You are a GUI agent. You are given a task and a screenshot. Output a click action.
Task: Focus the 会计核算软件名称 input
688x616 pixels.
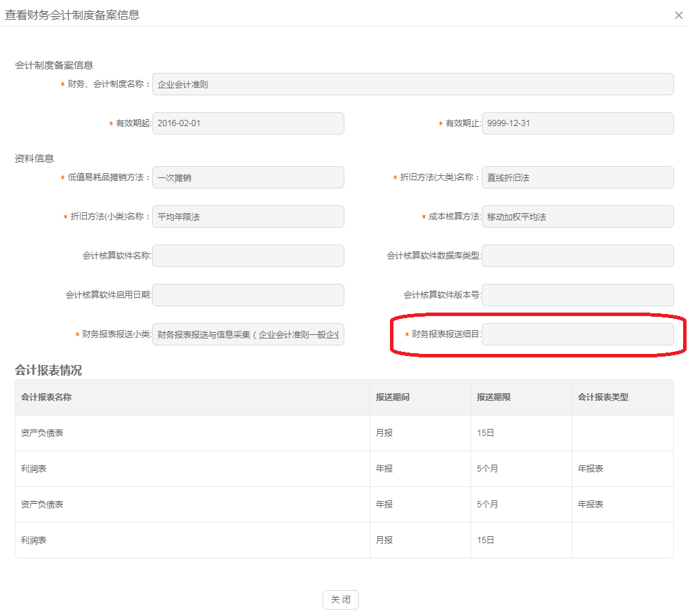click(248, 256)
